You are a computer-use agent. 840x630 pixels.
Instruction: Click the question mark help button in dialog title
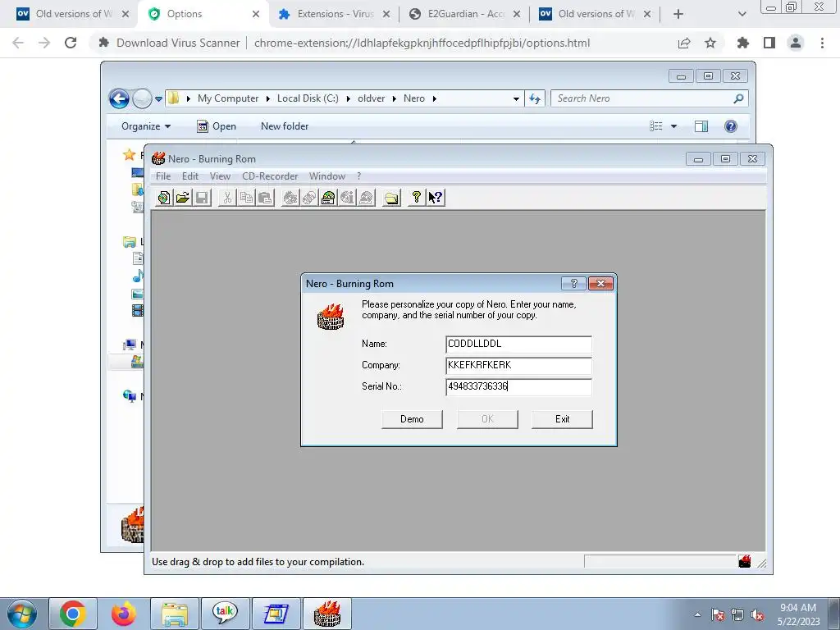point(573,283)
